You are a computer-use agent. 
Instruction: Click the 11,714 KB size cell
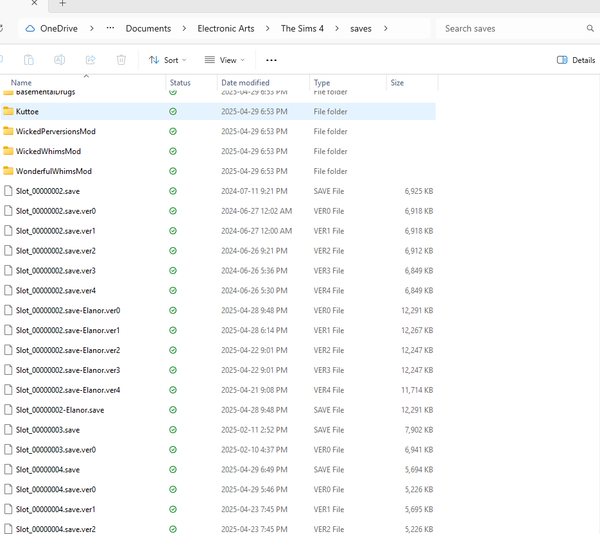coord(417,390)
